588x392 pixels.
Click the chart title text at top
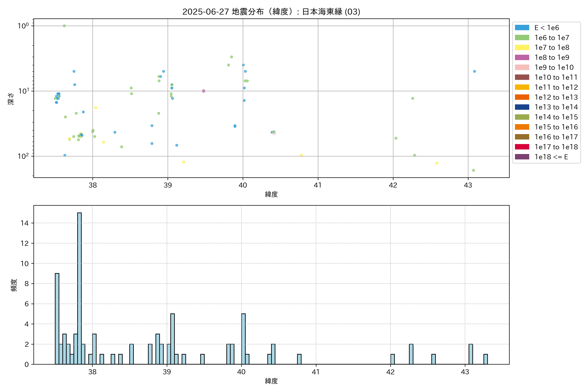point(271,12)
